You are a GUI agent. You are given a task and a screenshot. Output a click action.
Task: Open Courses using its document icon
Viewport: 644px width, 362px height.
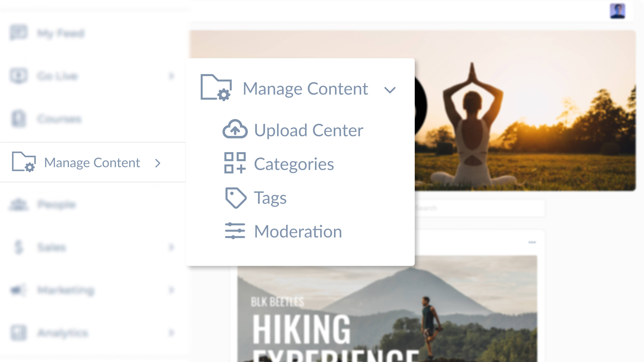point(19,119)
